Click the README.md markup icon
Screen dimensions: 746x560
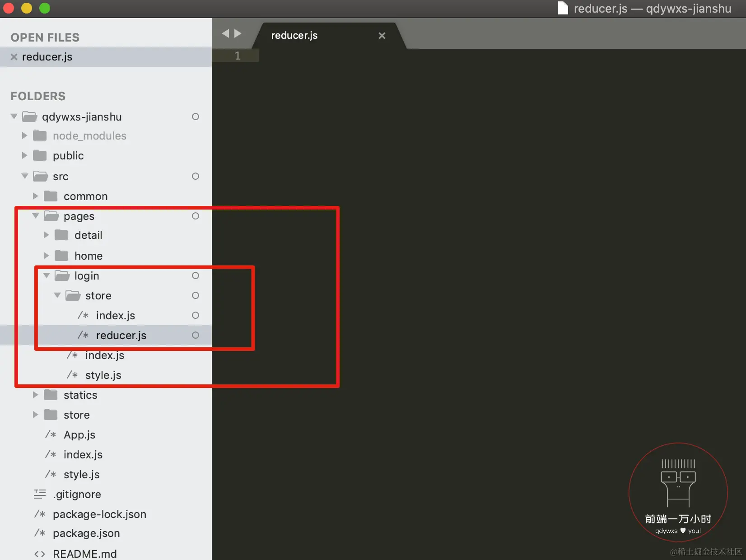40,554
